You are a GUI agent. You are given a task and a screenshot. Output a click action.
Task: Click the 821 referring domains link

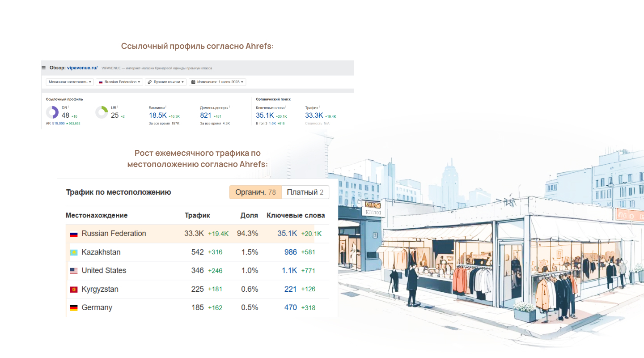[x=206, y=115]
